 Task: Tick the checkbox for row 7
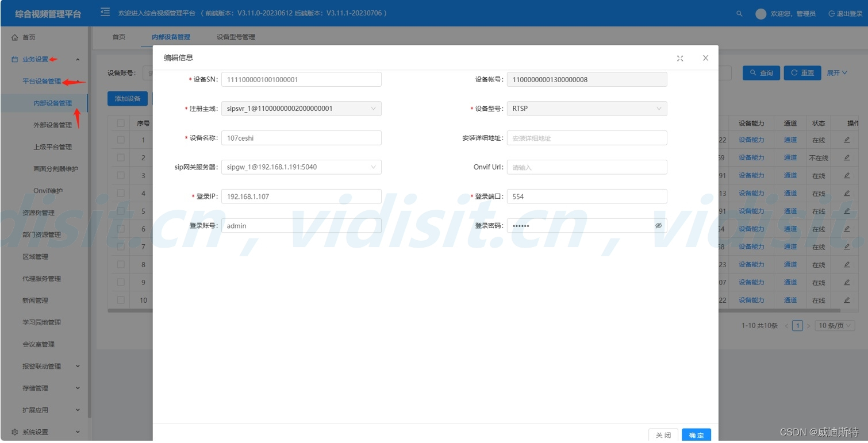(x=121, y=246)
